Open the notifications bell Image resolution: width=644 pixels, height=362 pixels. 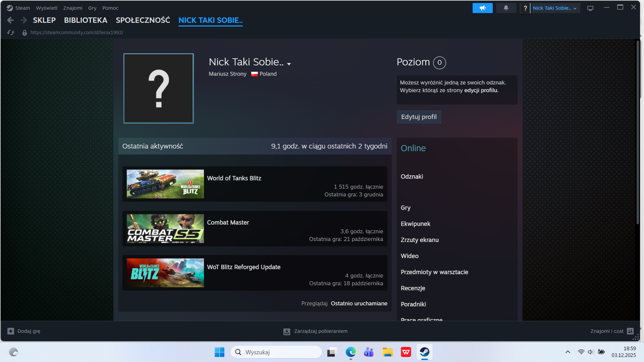(x=506, y=8)
